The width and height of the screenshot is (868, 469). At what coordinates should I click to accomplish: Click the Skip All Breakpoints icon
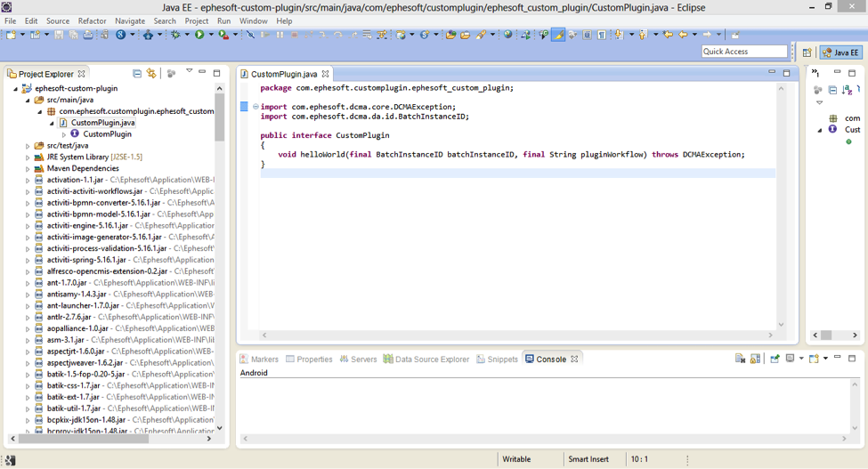251,35
